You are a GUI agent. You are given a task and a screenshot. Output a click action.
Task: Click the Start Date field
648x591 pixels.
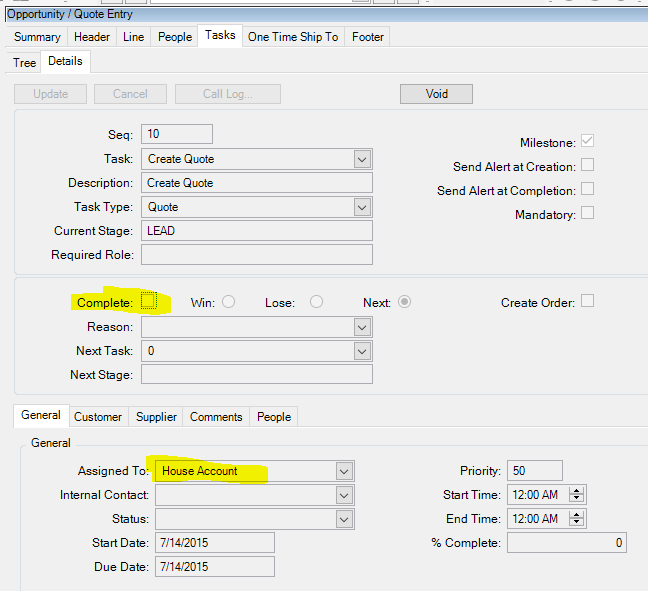[x=215, y=543]
